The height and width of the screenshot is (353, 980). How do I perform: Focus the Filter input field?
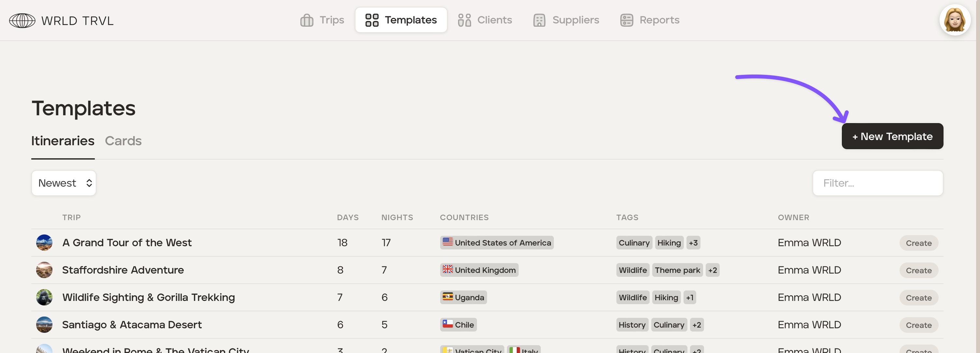click(877, 183)
